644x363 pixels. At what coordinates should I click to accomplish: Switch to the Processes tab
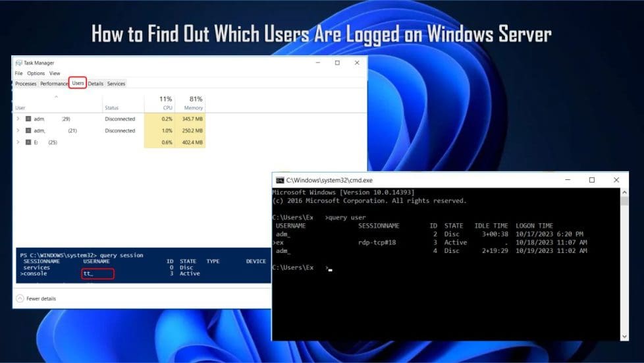coord(26,84)
